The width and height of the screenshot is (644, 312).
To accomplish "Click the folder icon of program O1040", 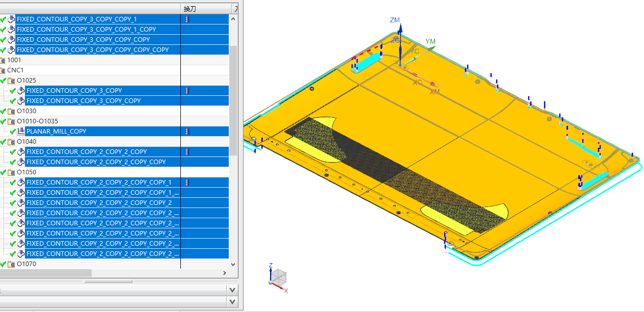I will pos(11,142).
